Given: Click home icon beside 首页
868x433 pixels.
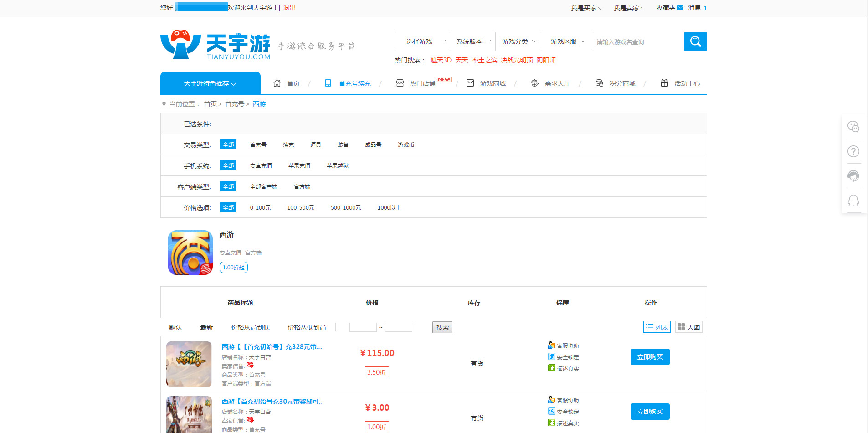Looking at the screenshot, I should (277, 83).
